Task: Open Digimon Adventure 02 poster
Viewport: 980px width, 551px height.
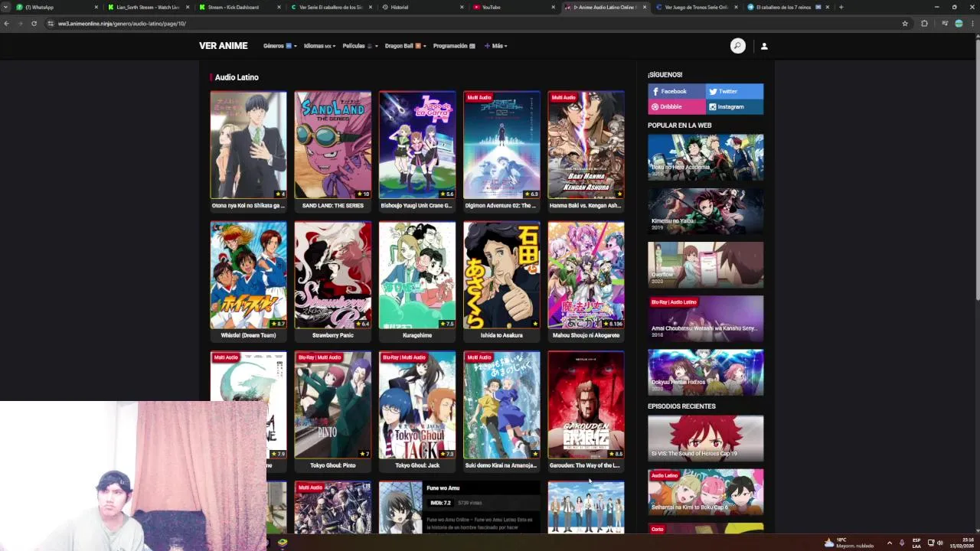Action: pyautogui.click(x=501, y=145)
